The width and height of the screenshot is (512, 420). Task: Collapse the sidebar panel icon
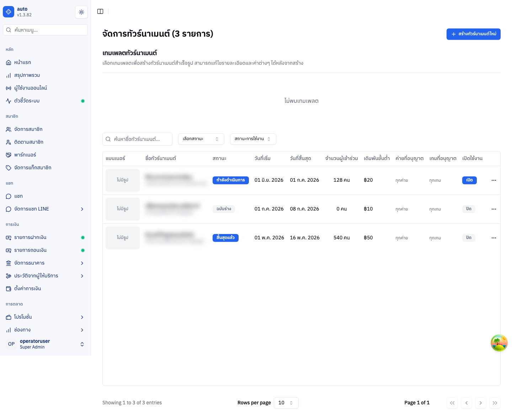[x=100, y=11]
